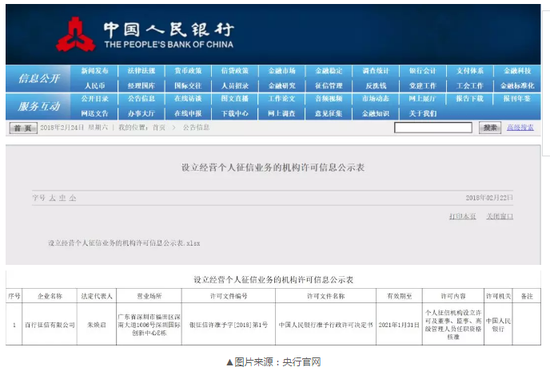Open 市场动态 navigation item

coord(376,99)
